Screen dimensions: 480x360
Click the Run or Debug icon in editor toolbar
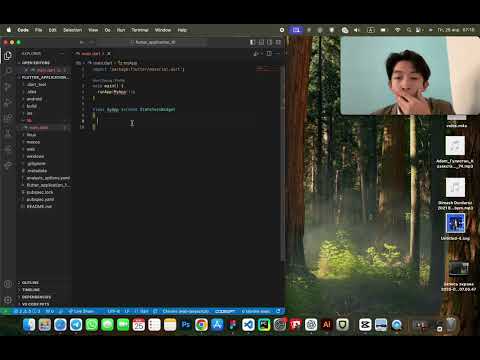coord(256,53)
